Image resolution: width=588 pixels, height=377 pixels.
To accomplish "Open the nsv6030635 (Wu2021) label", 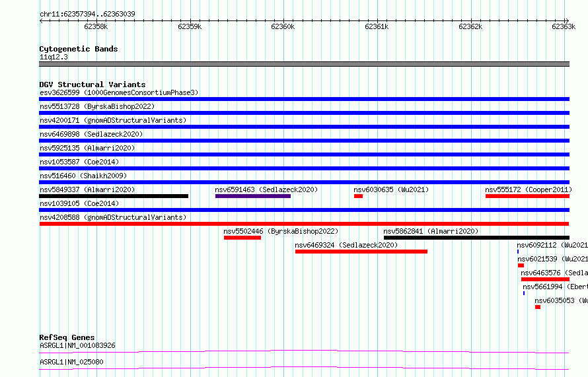I will coord(391,189).
